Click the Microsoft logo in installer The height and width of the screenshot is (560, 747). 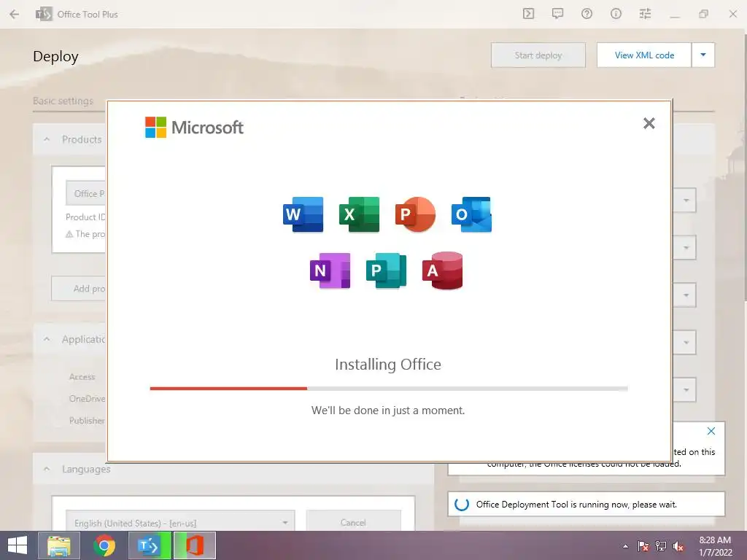194,127
